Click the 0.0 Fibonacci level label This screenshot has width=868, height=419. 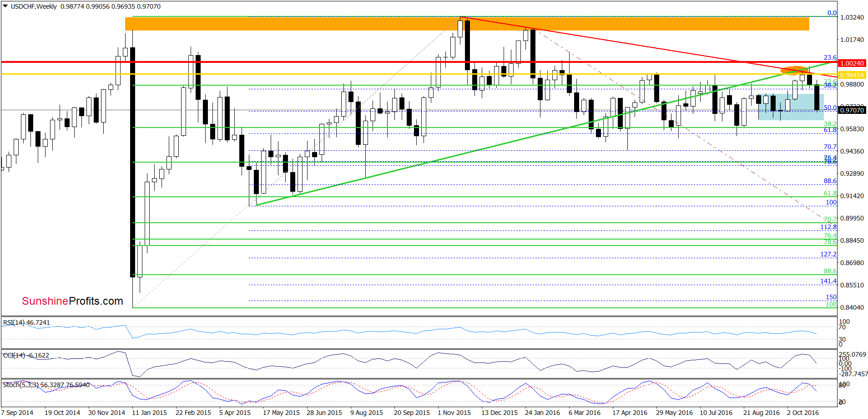click(x=832, y=13)
